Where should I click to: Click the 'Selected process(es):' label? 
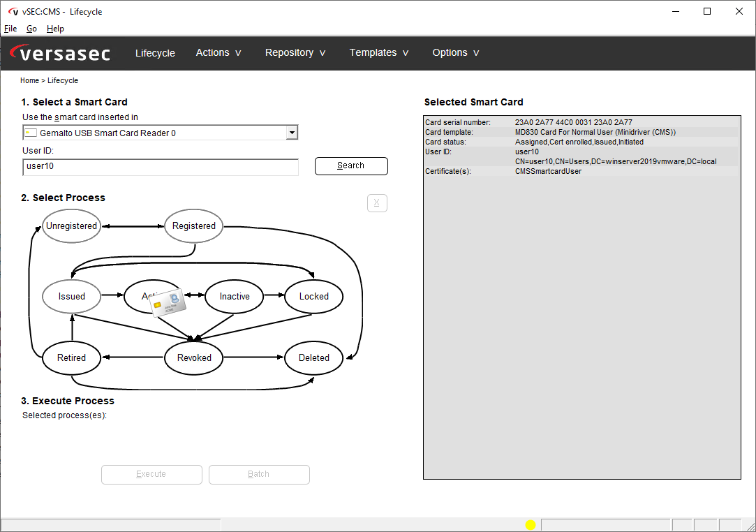pyautogui.click(x=65, y=415)
